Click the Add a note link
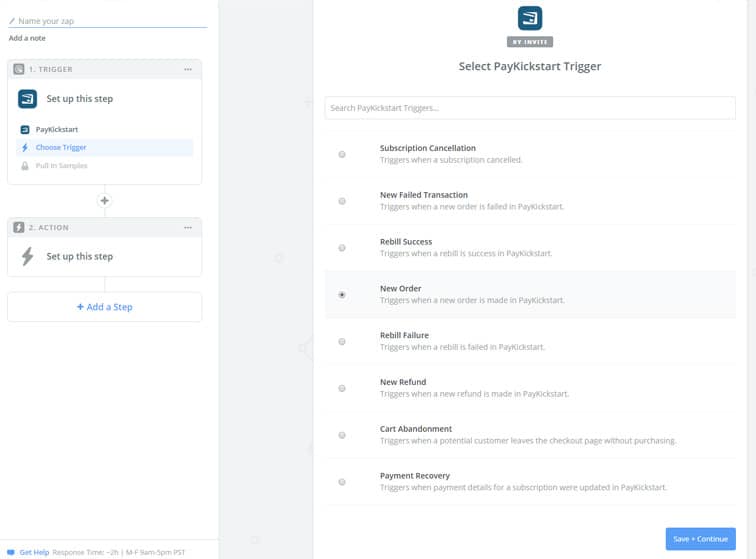756x559 pixels. point(27,38)
